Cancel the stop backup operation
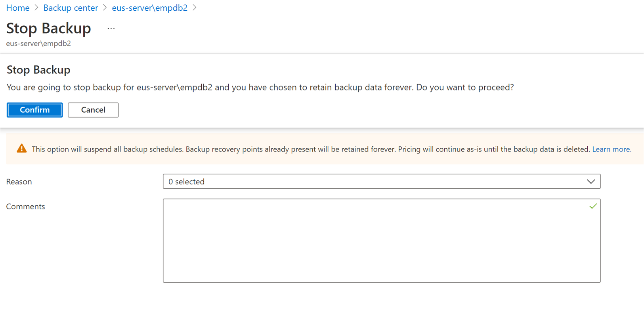This screenshot has width=644, height=314. (93, 110)
